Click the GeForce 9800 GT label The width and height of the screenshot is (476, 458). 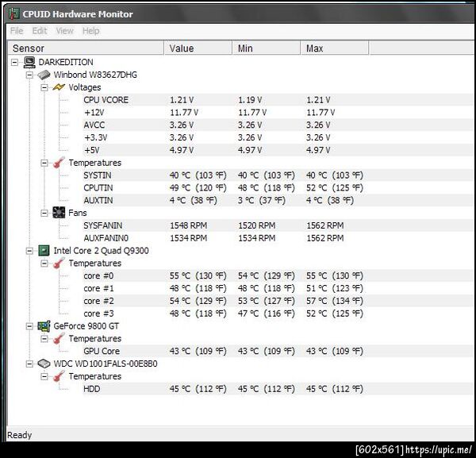point(86,326)
